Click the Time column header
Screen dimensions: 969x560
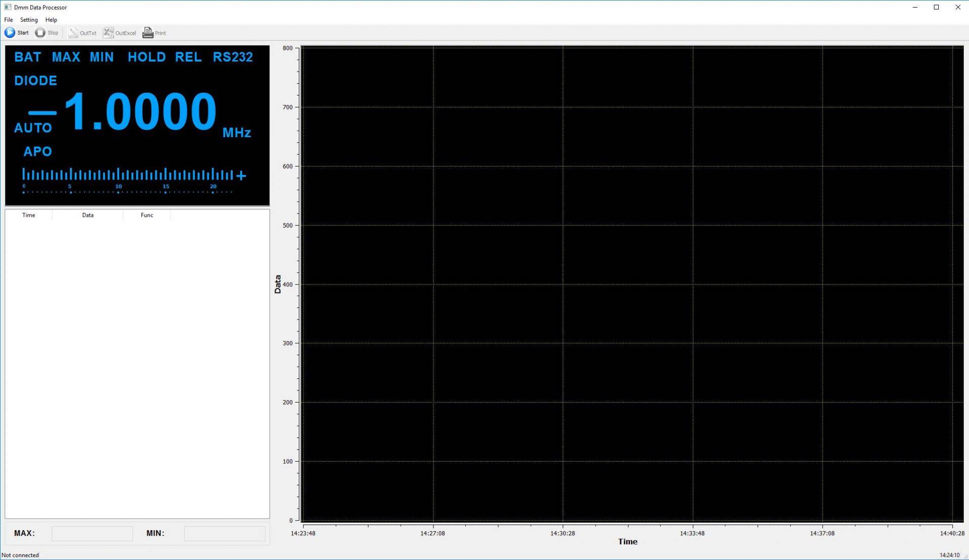pos(29,215)
